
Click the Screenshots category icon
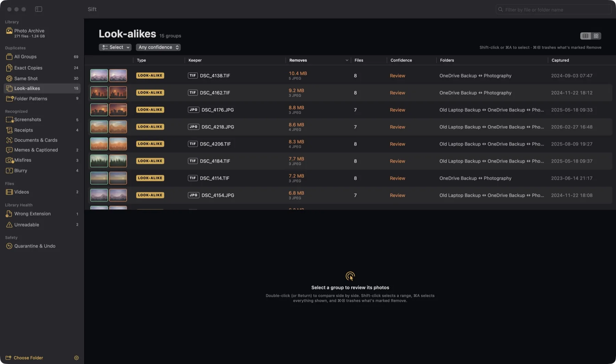[9, 120]
